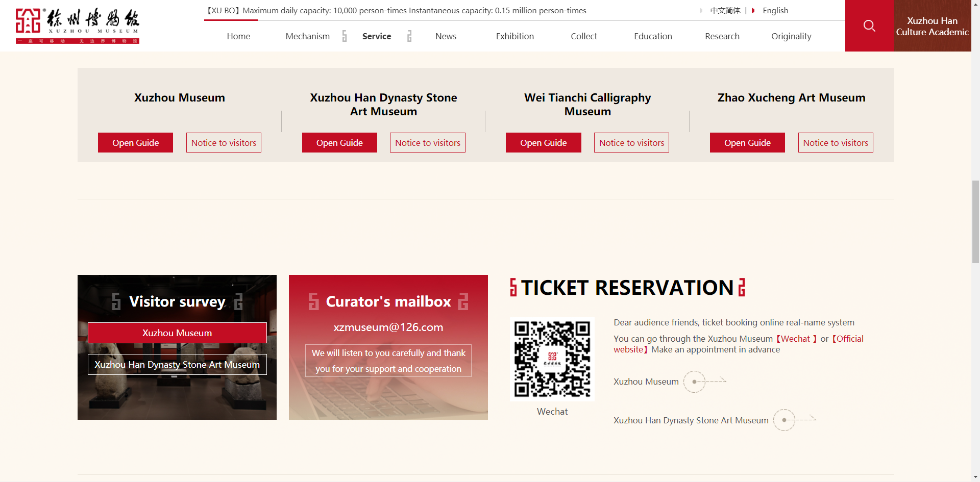
Task: Click the search magnifier icon
Action: pos(869,26)
